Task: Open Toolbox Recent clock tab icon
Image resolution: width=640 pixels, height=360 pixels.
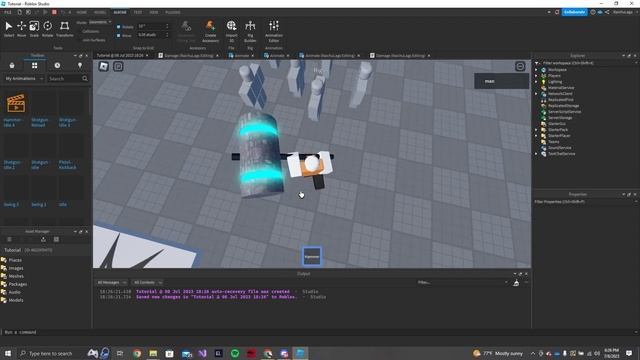Action: (57, 65)
